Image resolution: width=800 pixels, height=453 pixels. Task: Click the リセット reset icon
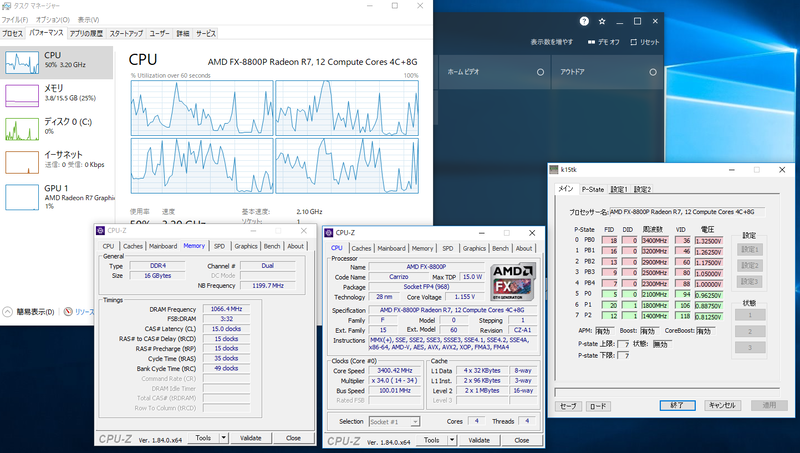[634, 42]
